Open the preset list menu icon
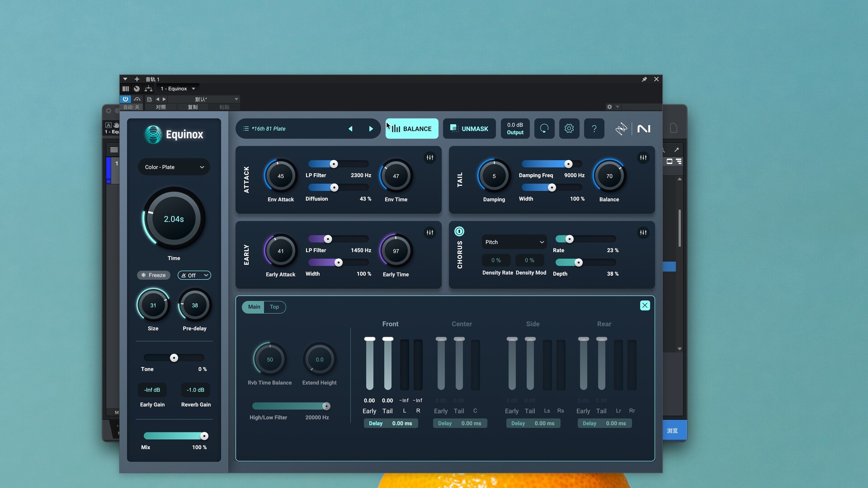Screen dimensions: 868x488 [x=246, y=129]
